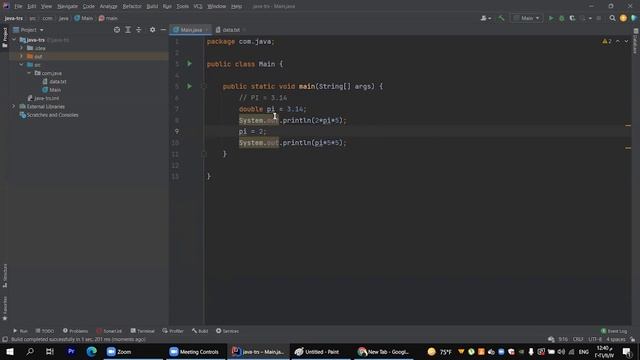640x360 pixels.
Task: Expand External Libraries node
Action: click(x=13, y=107)
